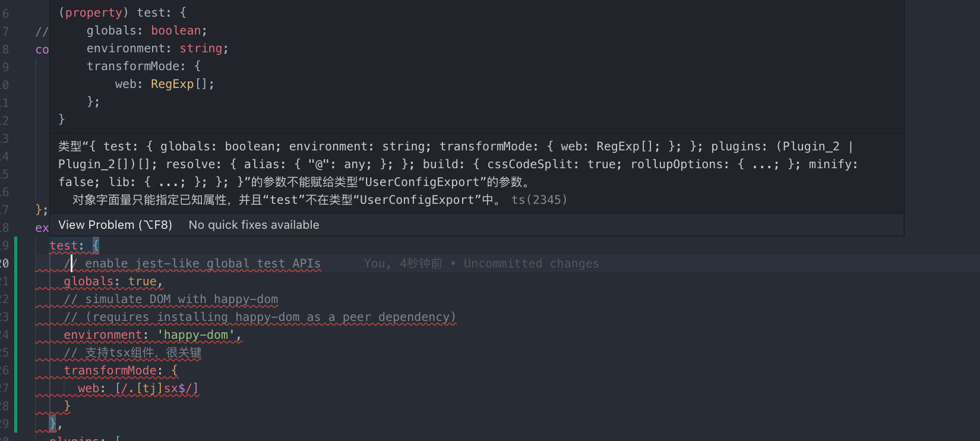Click the 支持tsx组件 comment line
The height and width of the screenshot is (441, 980).
click(143, 352)
